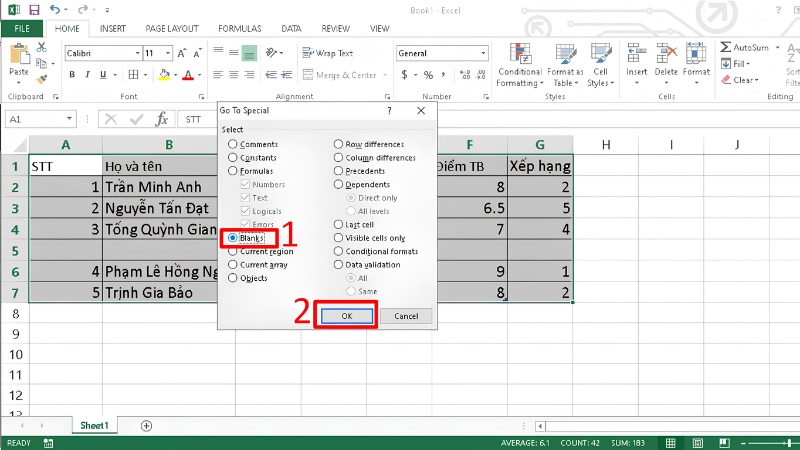Toggle Bold formatting in Font group

click(x=72, y=74)
